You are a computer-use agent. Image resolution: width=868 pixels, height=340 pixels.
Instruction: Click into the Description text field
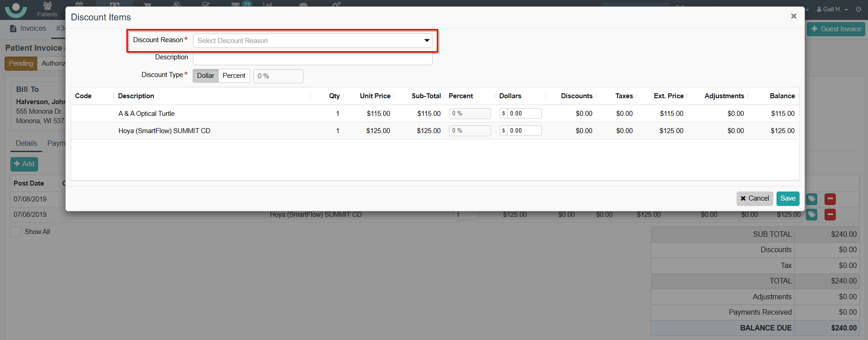point(312,59)
